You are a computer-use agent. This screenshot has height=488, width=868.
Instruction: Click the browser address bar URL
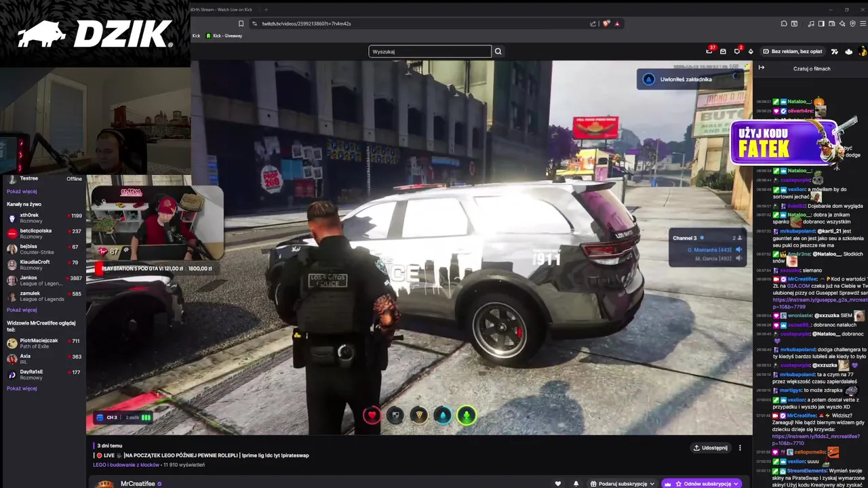pyautogui.click(x=307, y=24)
